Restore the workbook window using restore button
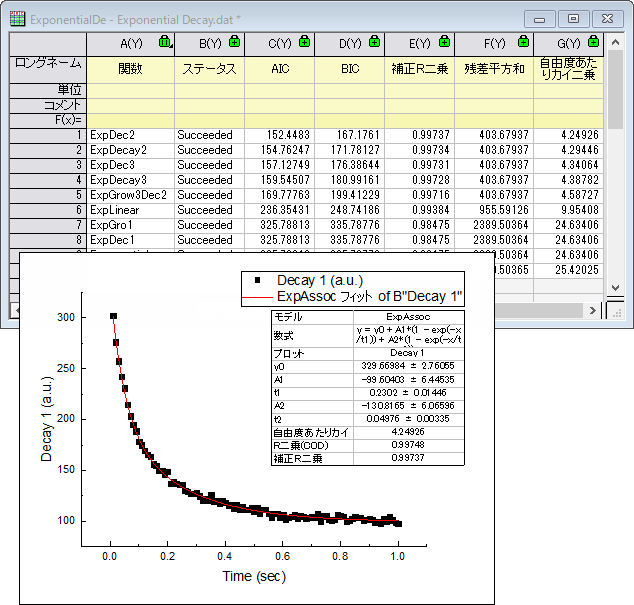The image size is (634, 605). 573,18
